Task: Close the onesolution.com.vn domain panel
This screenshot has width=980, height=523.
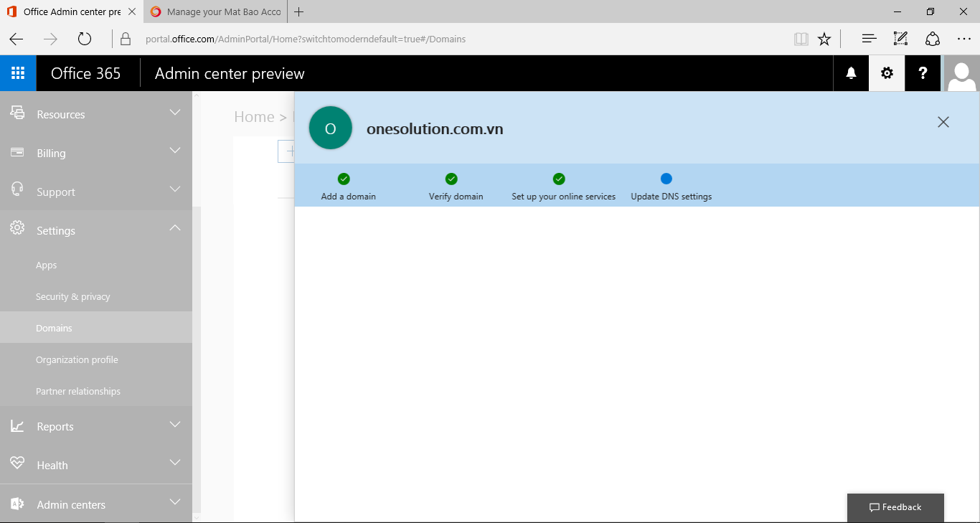Action: click(943, 122)
